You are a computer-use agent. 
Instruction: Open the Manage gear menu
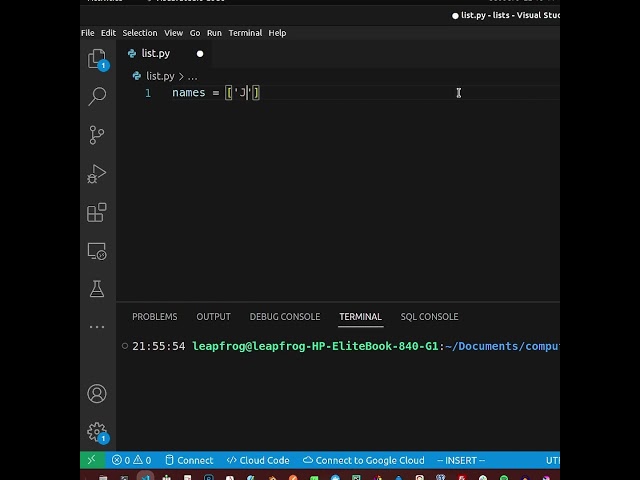[x=97, y=432]
